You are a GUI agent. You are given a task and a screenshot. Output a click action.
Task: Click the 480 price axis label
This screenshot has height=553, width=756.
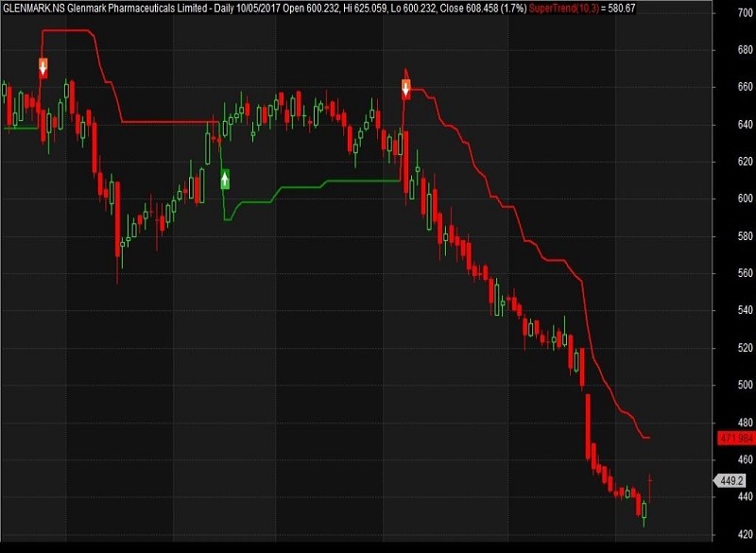coord(746,423)
